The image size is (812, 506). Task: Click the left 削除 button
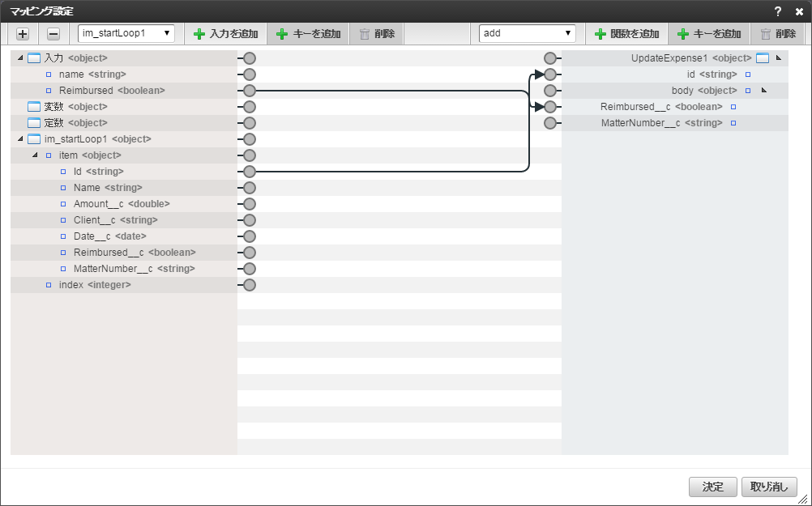[x=377, y=34]
